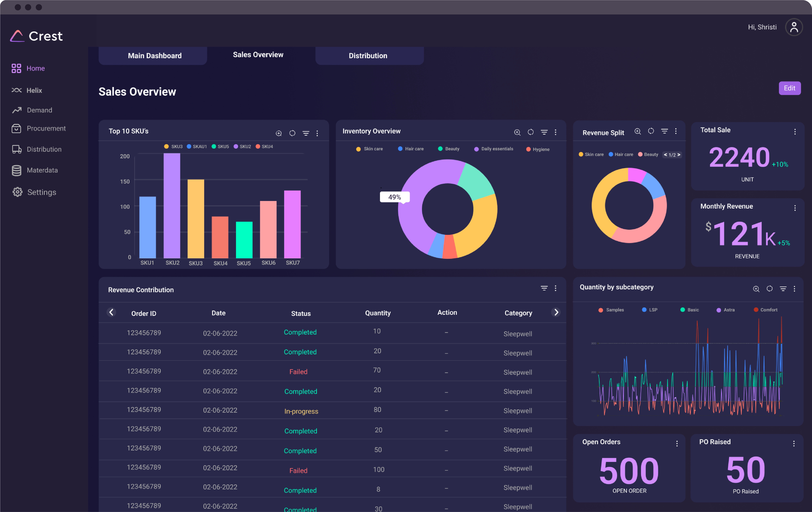
Task: Go to next Revenue Split legend page
Action: pyautogui.click(x=679, y=154)
